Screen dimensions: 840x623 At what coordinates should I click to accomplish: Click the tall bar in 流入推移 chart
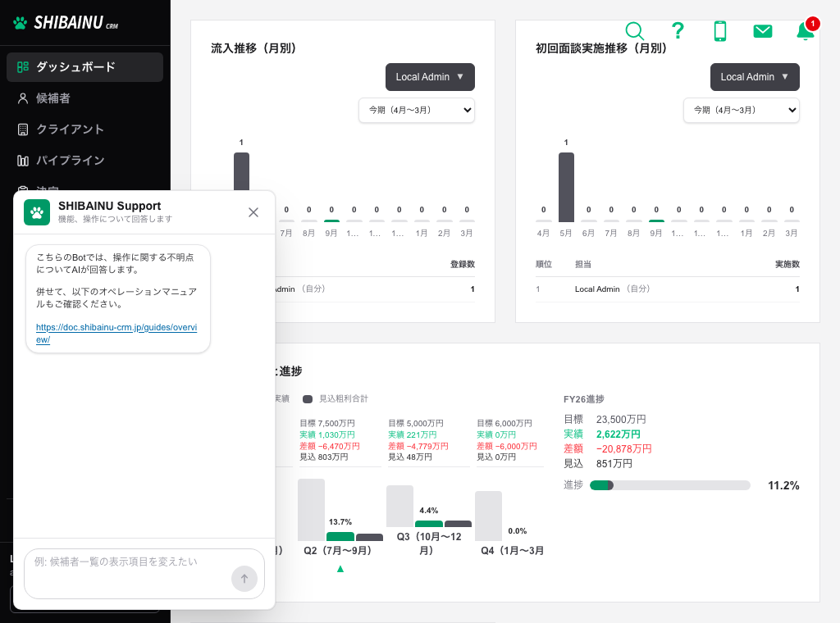click(x=242, y=172)
